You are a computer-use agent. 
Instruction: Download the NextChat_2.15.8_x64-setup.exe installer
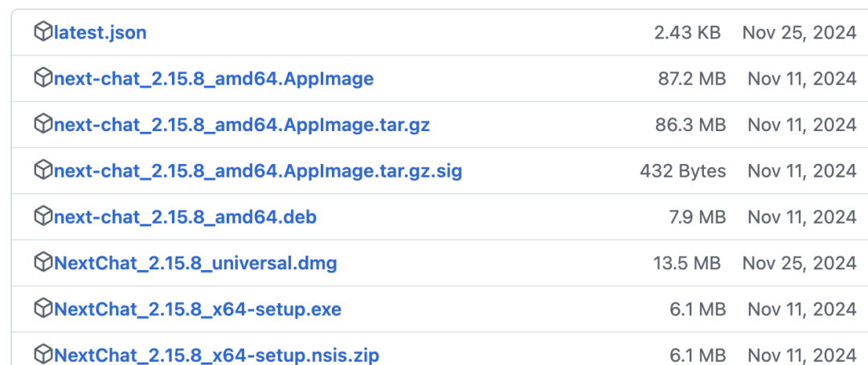198,309
